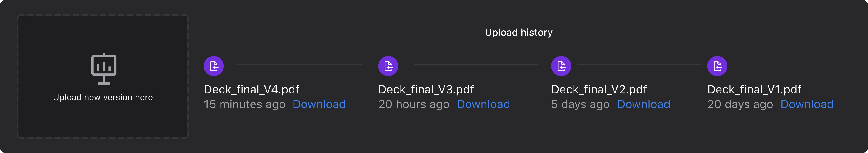Click the purple file icon for Deck_final_V1.pdf

coord(717,66)
